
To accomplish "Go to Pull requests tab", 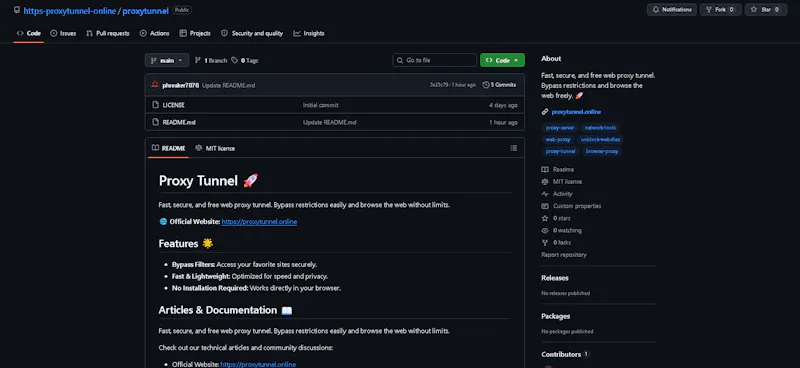I will pos(108,33).
